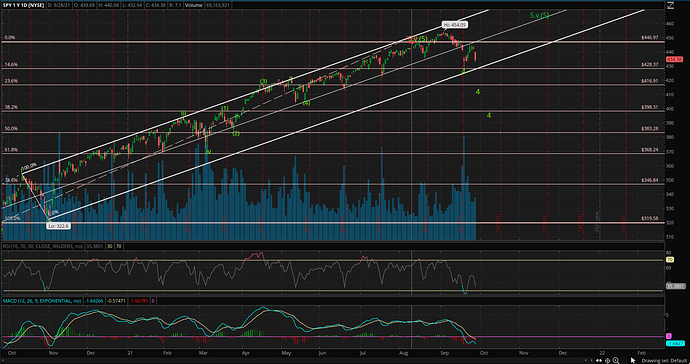Image resolution: width=690 pixels, height=364 pixels.
Task: Click the $319.58 Fibonacci level label
Action: pos(650,218)
